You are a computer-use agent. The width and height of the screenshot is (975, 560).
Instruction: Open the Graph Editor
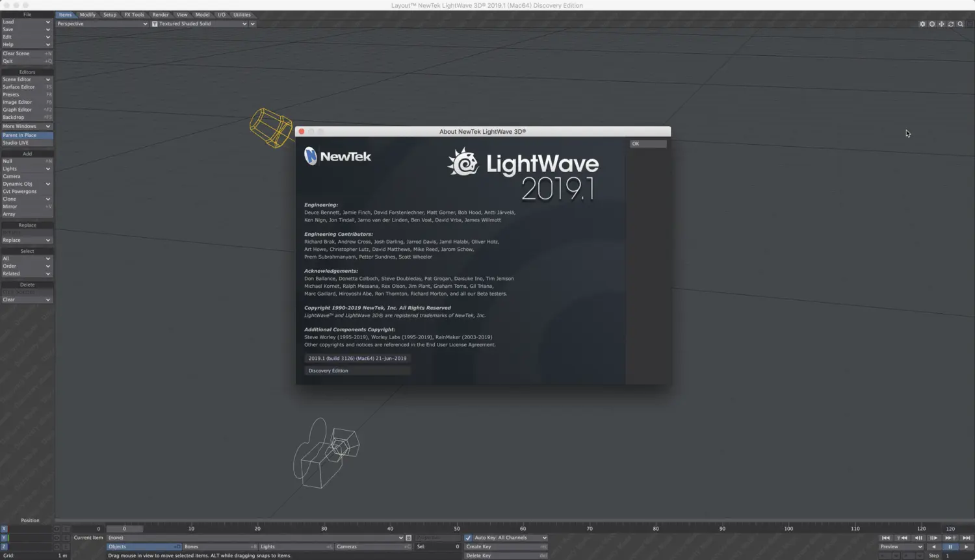tap(27, 110)
